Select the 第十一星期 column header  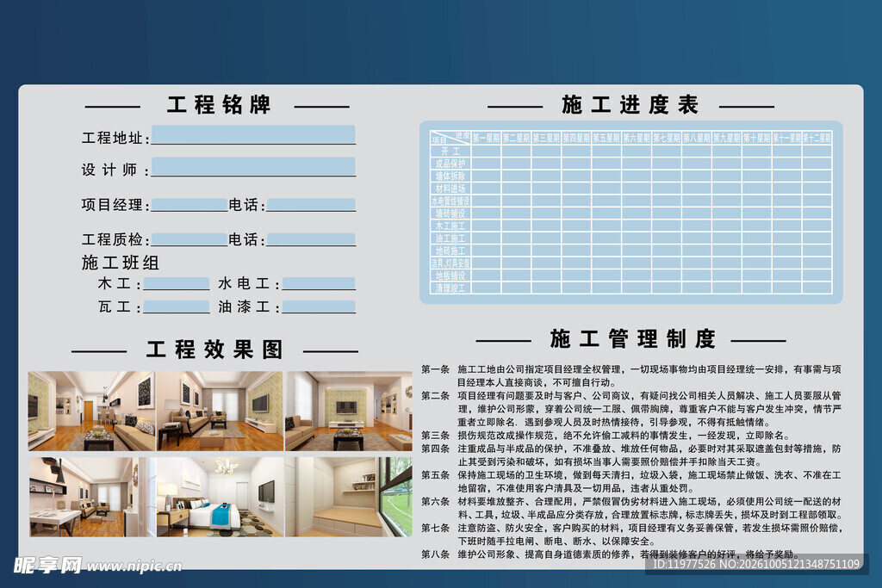787,138
